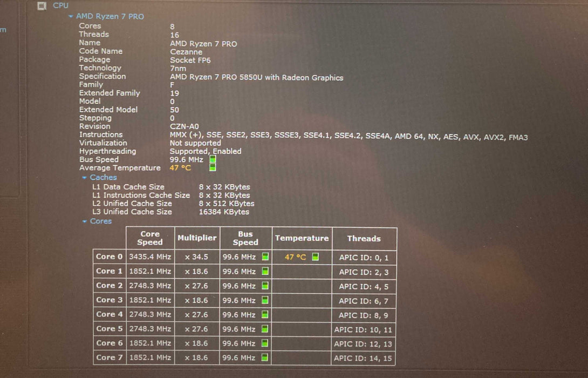Click the Core 6 bus speed green indicator
Screen dimensions: 588x378
265,343
